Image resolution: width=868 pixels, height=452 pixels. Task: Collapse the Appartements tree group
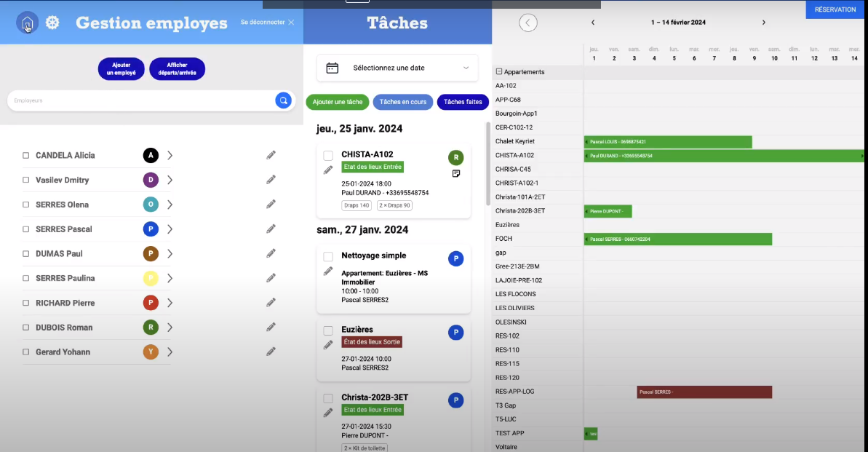[x=499, y=72]
